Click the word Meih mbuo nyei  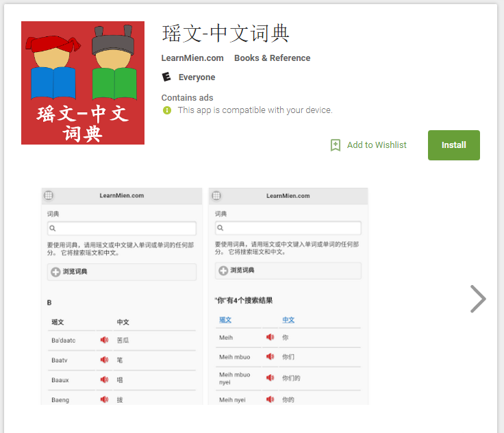235,378
